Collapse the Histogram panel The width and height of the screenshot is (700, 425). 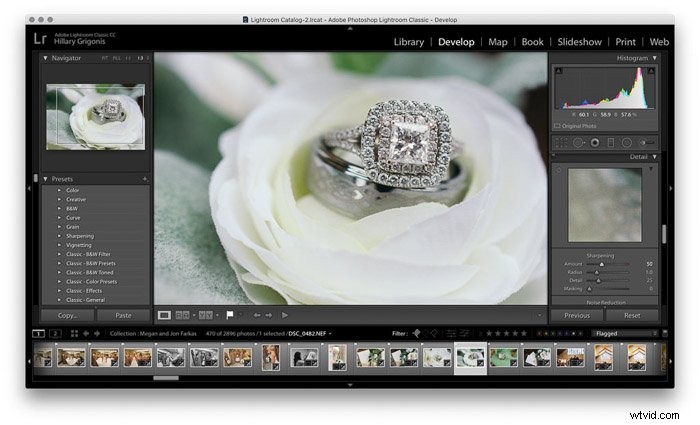coord(654,58)
